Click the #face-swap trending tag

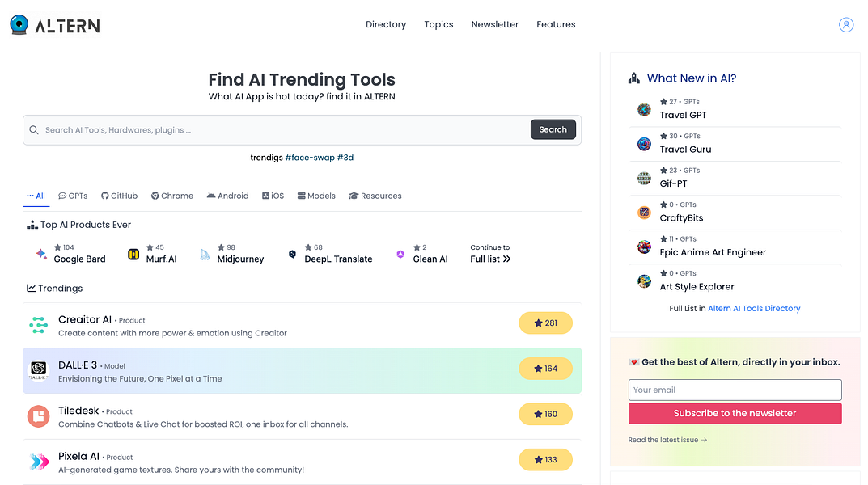click(x=310, y=158)
